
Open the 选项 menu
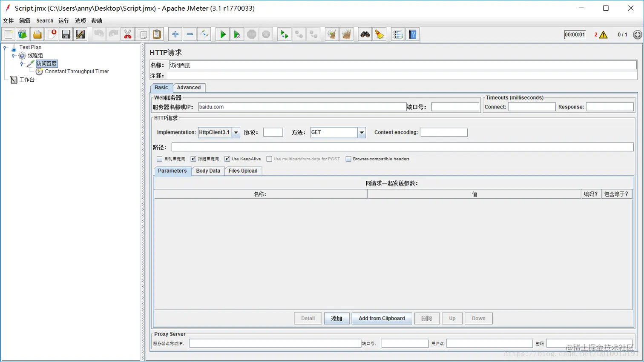pos(80,21)
